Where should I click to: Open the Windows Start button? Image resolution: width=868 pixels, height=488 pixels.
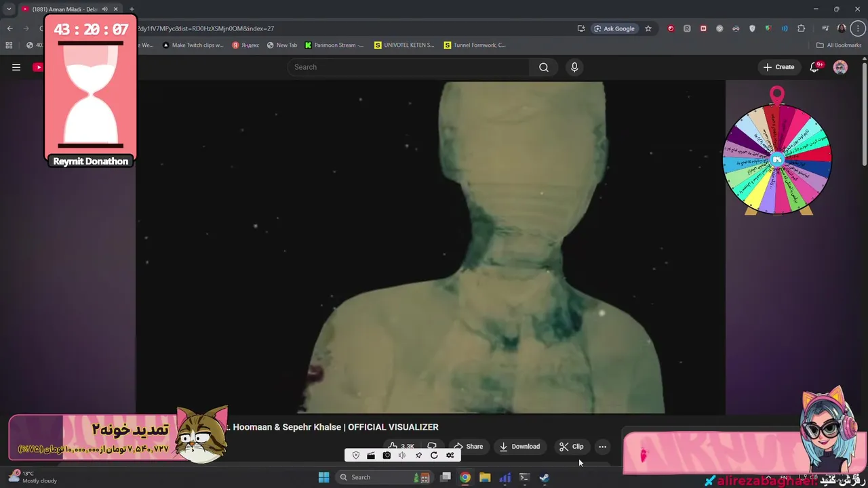coord(323,477)
